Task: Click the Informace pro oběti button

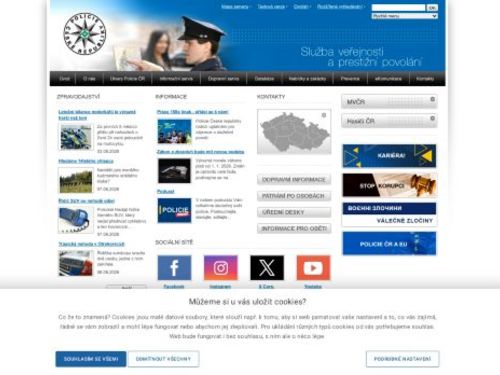Action: [294, 229]
